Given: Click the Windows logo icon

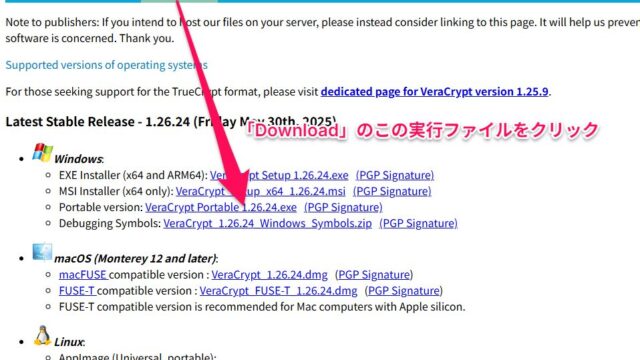Looking at the screenshot, I should pos(42,153).
